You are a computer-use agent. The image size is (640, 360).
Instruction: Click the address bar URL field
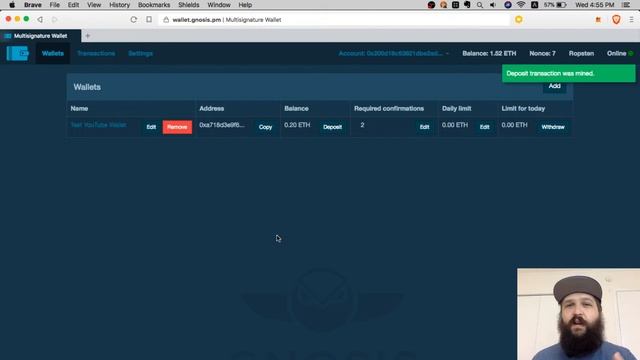coord(335,20)
